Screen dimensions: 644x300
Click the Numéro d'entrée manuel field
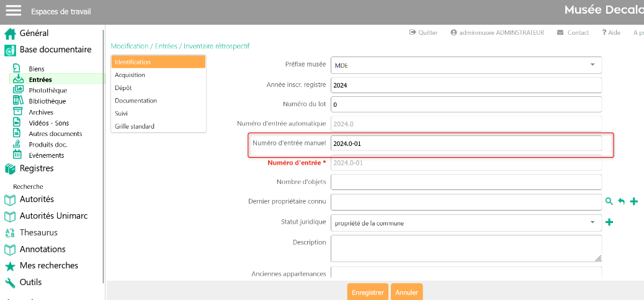pos(465,143)
